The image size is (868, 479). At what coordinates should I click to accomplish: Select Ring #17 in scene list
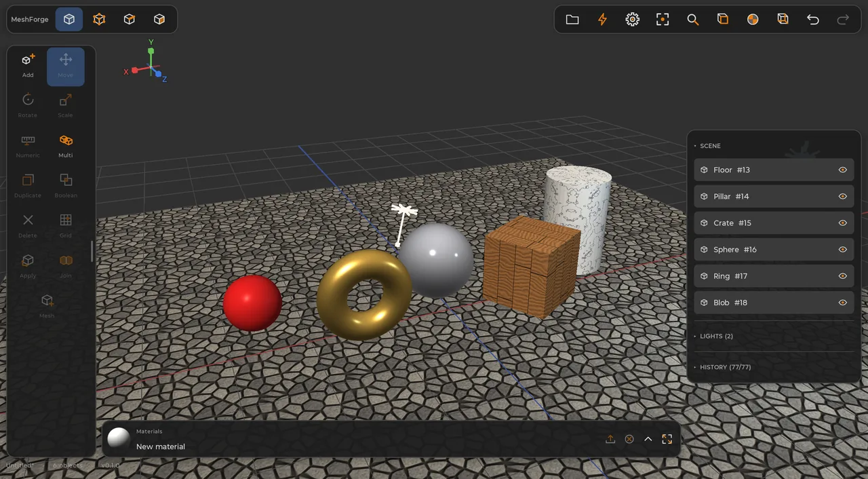[774, 276]
